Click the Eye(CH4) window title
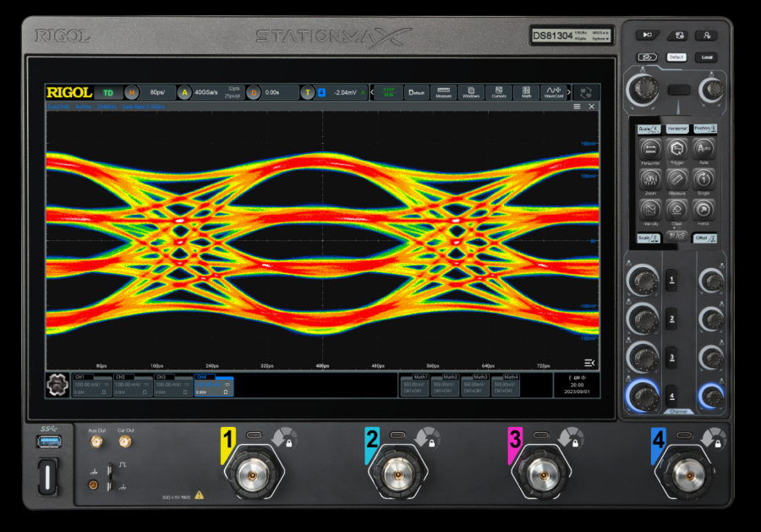761x532 pixels. click(x=58, y=107)
